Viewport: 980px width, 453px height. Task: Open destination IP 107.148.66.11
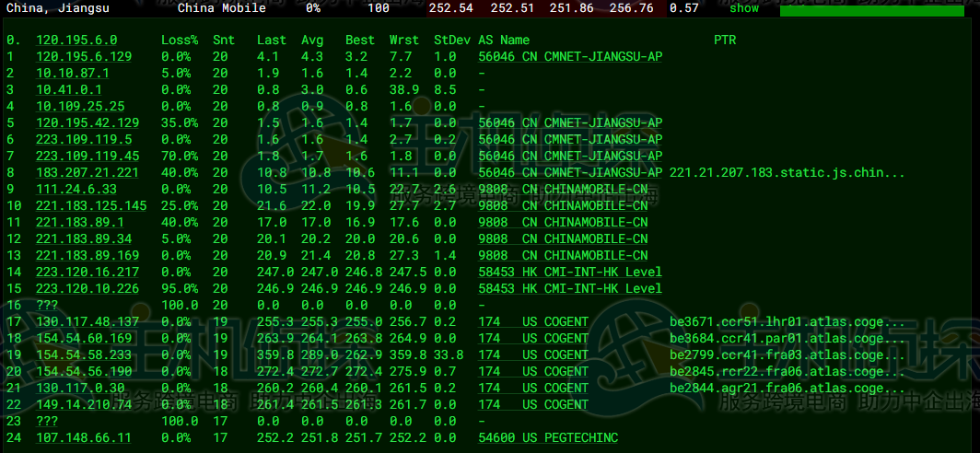[x=84, y=437]
